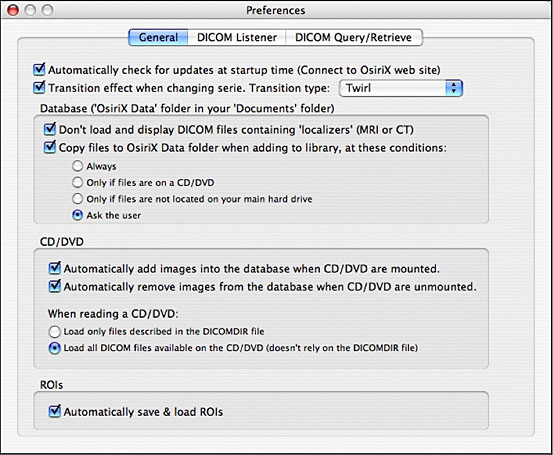This screenshot has width=553, height=455.
Task: Select Load only files described in DICOMDIR
Action: [x=54, y=332]
